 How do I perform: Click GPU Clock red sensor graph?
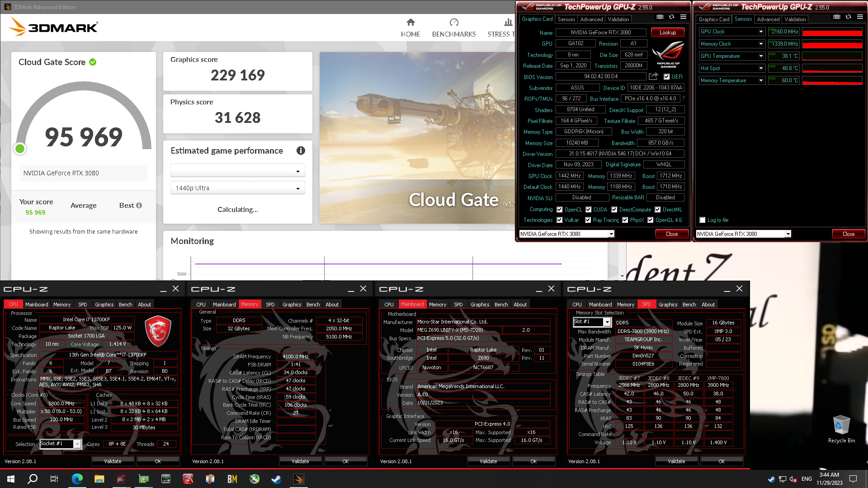[832, 32]
